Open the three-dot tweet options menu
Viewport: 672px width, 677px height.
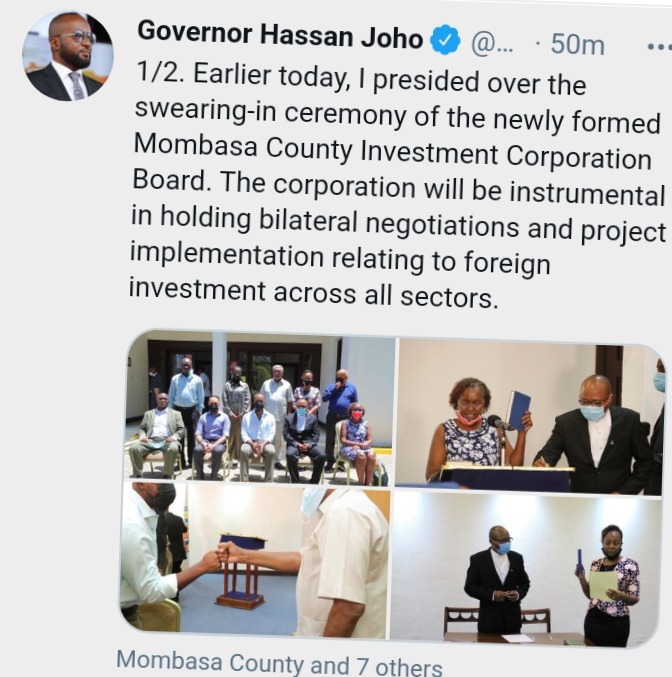(x=660, y=47)
